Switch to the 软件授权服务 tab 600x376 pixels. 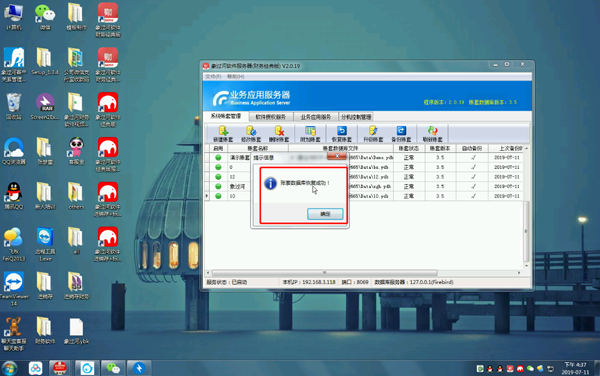point(271,117)
